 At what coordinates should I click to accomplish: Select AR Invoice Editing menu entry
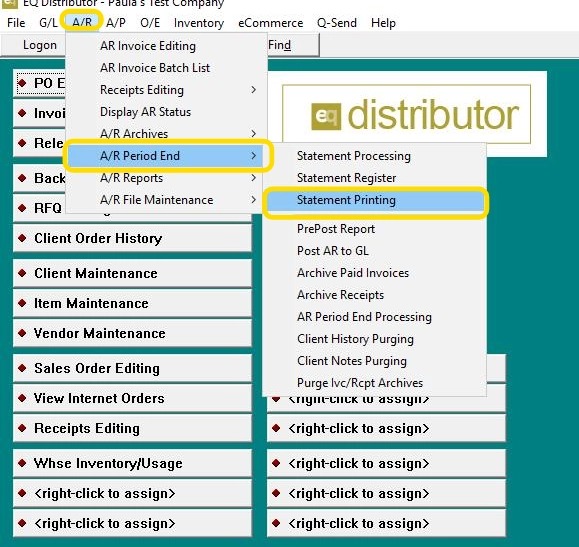tap(167, 46)
